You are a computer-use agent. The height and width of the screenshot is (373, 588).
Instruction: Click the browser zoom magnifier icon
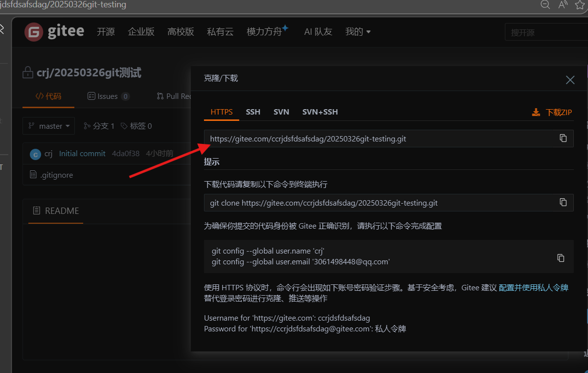tap(545, 4)
